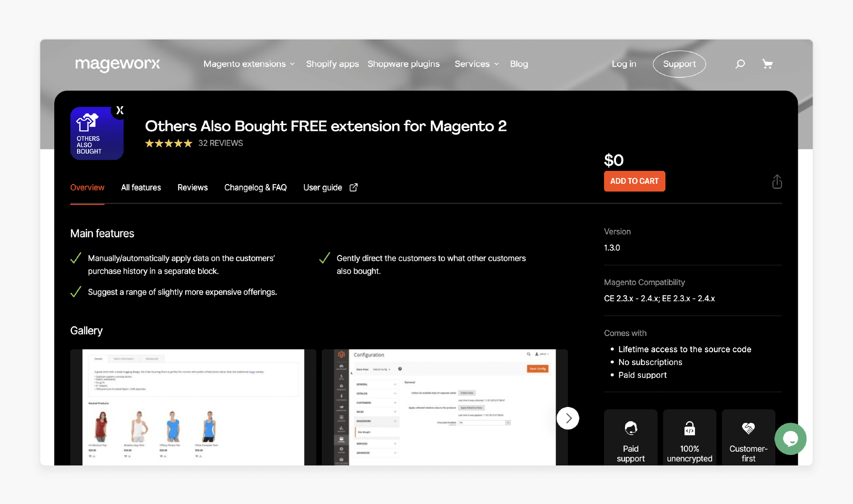
Task: Go to the Blog
Action: tap(519, 64)
